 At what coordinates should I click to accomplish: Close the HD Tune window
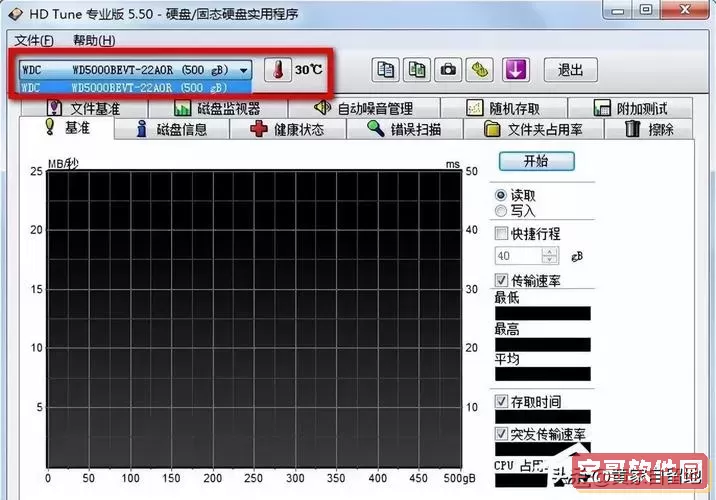[684, 10]
